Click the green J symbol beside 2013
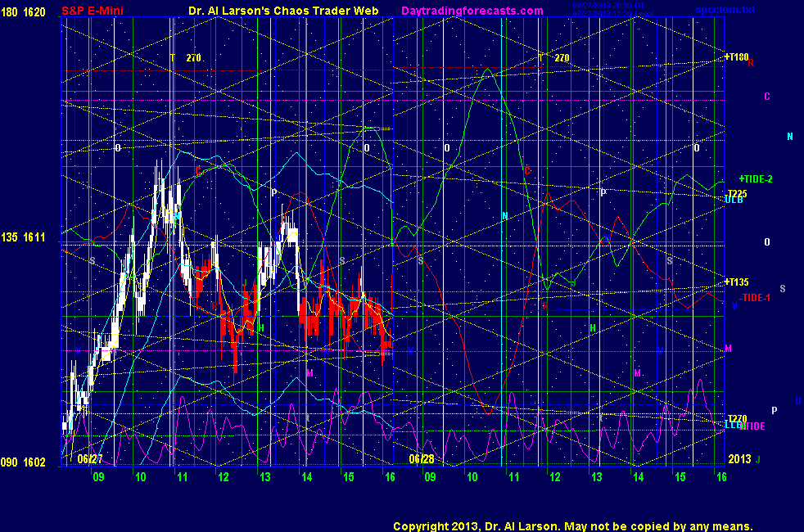This screenshot has height=532, width=804. click(758, 460)
